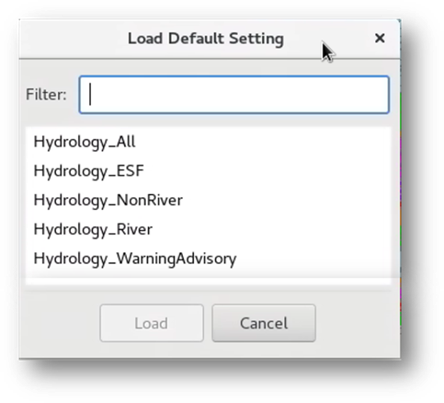The height and width of the screenshot is (403, 444).
Task: Cancel loading a default setting
Action: (264, 323)
